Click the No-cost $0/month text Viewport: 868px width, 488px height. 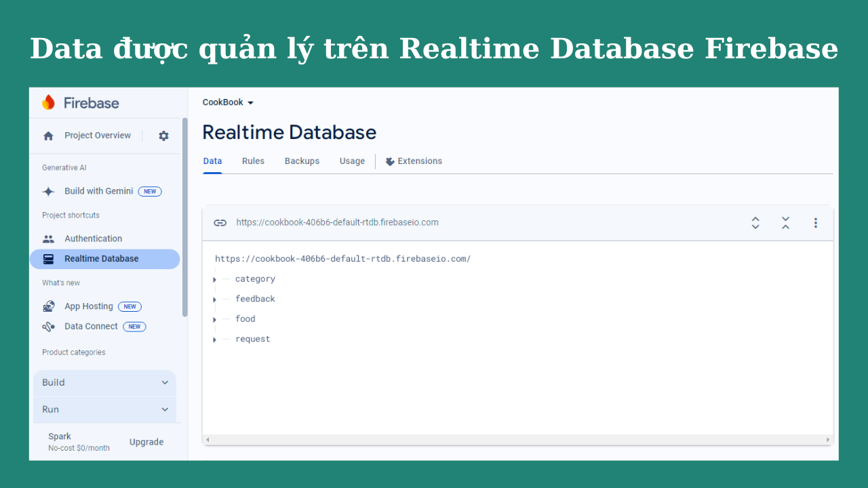click(x=79, y=448)
